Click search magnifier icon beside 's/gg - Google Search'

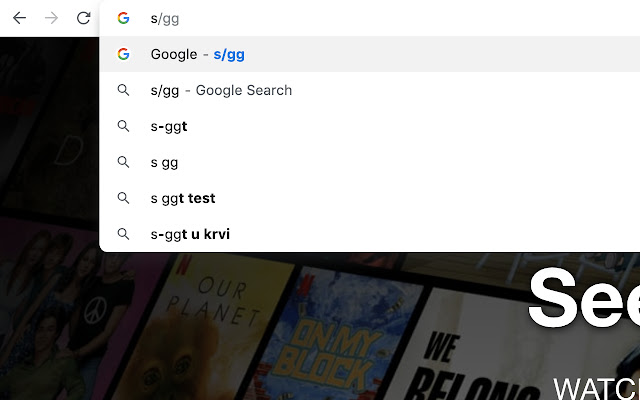(123, 90)
